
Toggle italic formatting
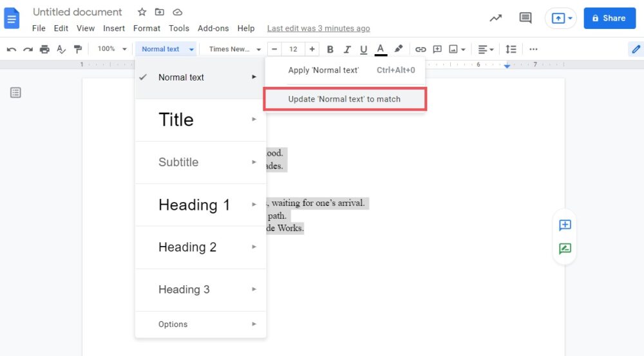click(347, 49)
